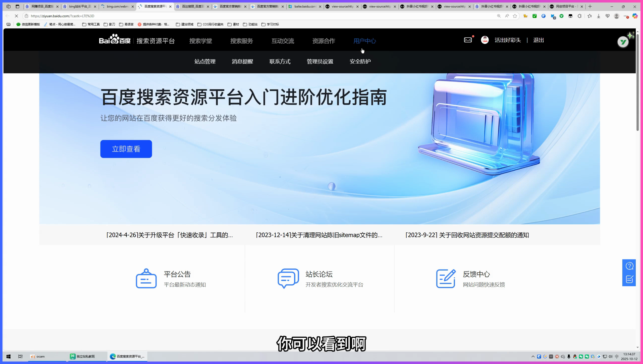This screenshot has height=364, width=643.
Task: Open the browser extensions puzzle icon
Action: tap(579, 16)
